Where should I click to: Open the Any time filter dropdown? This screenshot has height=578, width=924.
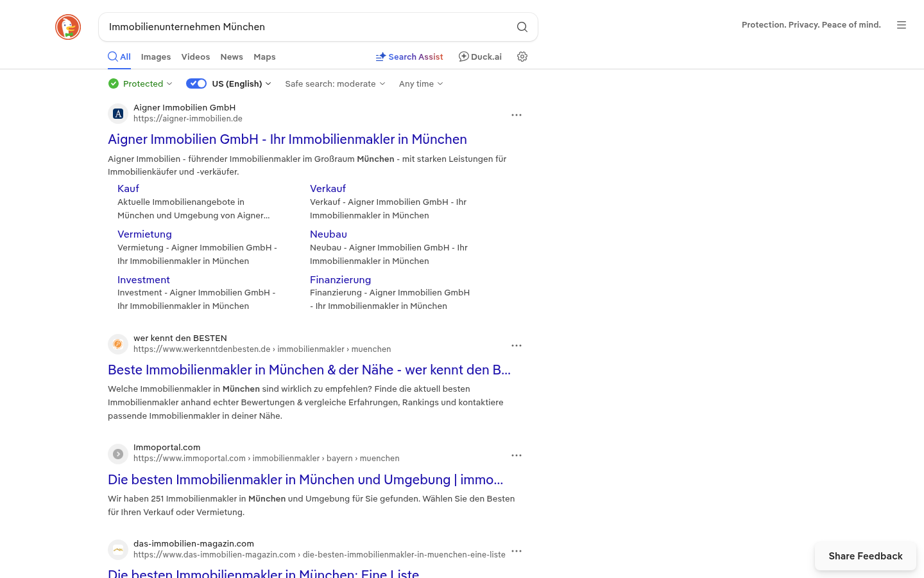coord(421,83)
